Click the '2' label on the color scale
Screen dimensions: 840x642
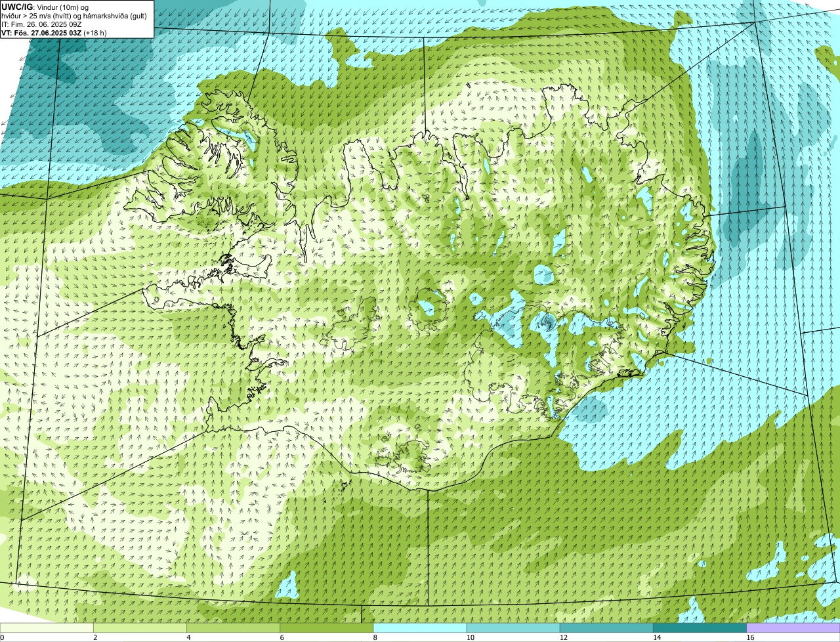tap(95, 637)
